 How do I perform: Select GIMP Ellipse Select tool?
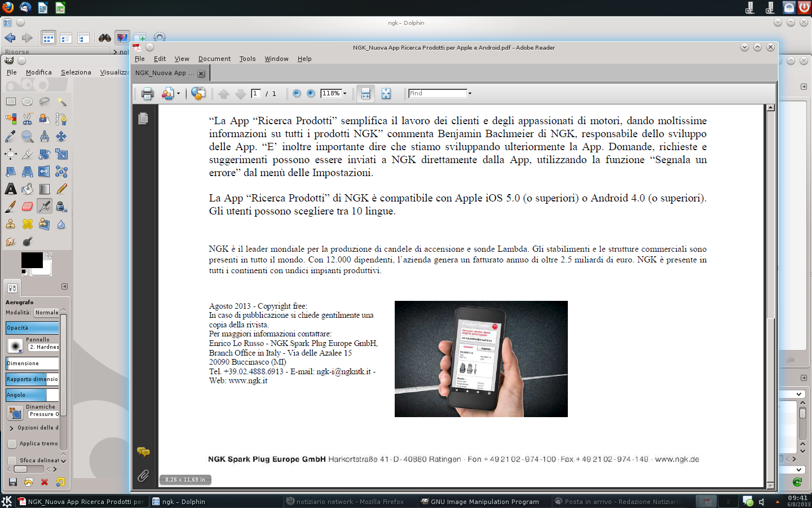[x=27, y=102]
